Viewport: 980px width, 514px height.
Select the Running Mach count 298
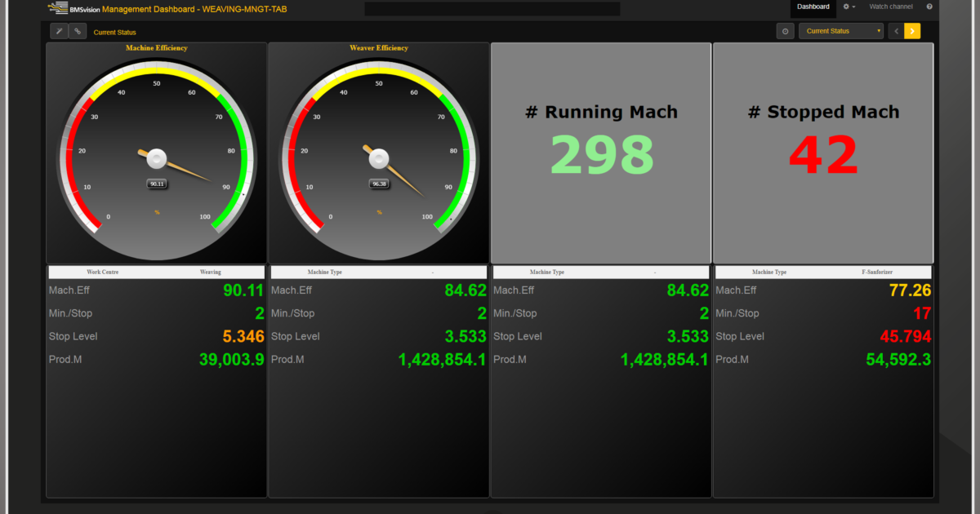point(601,155)
